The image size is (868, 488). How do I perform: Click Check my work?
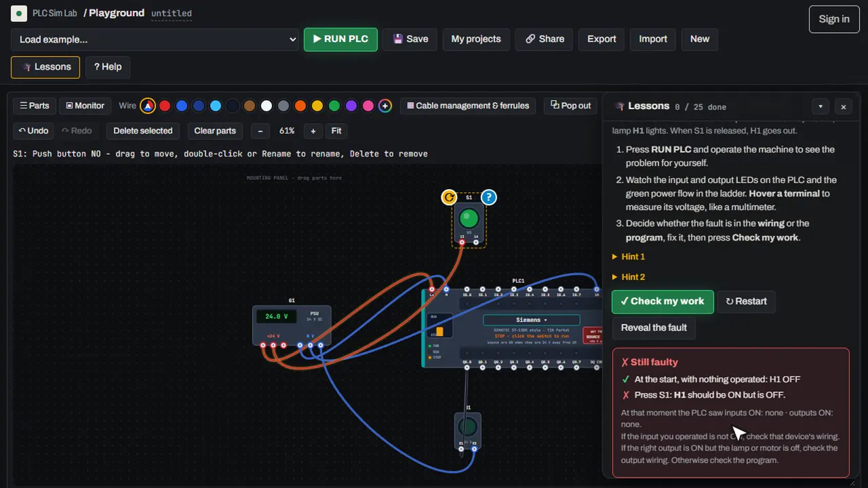(x=663, y=302)
